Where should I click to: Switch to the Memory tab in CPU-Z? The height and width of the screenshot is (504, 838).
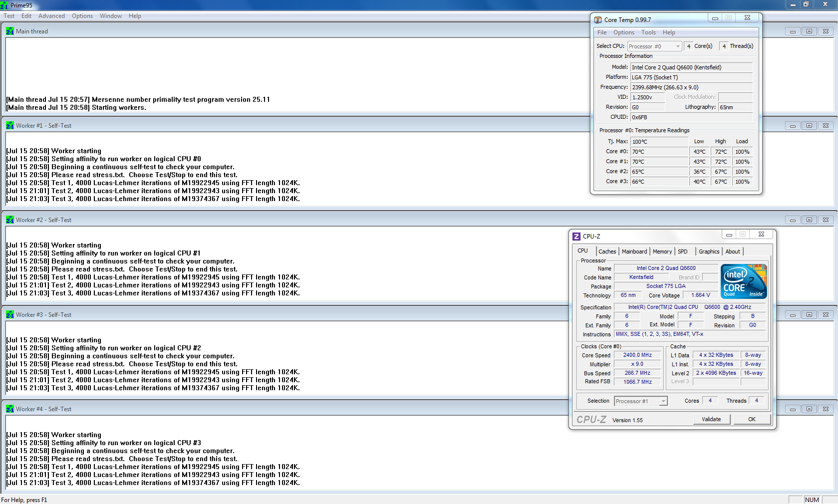point(662,252)
